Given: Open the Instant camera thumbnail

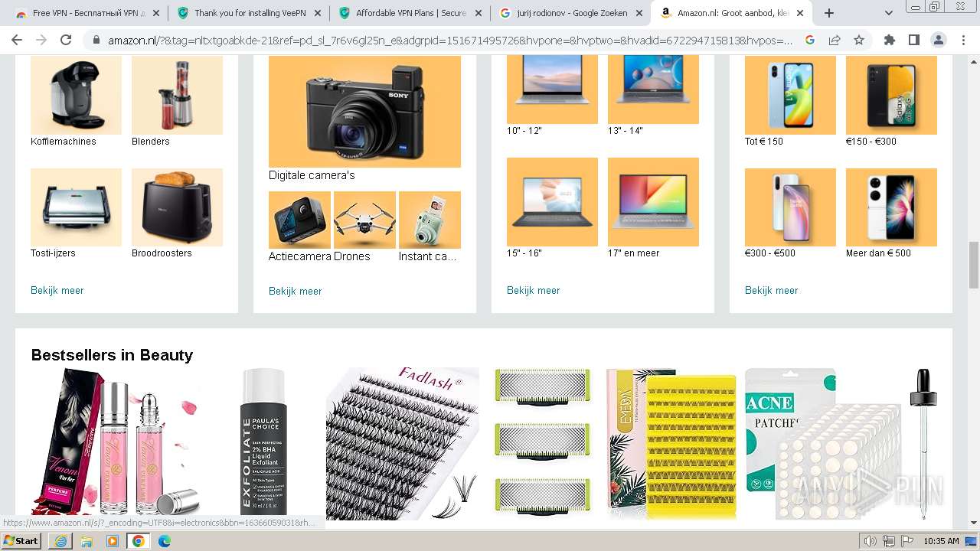Looking at the screenshot, I should (x=430, y=220).
